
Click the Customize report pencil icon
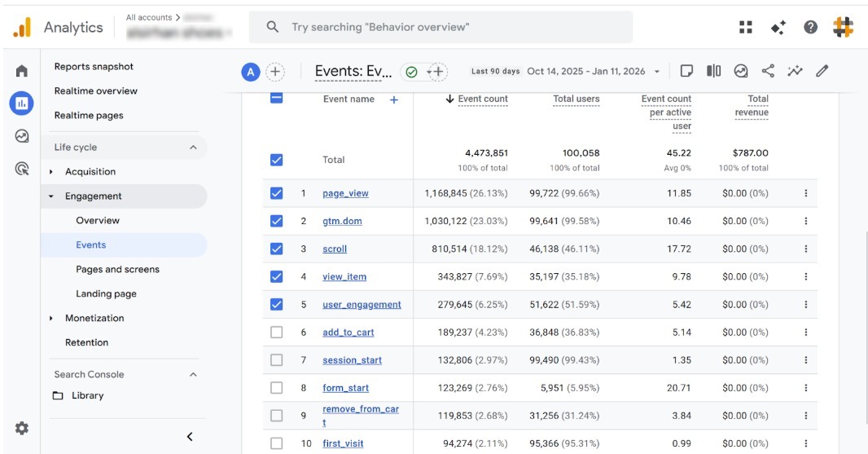tap(822, 71)
